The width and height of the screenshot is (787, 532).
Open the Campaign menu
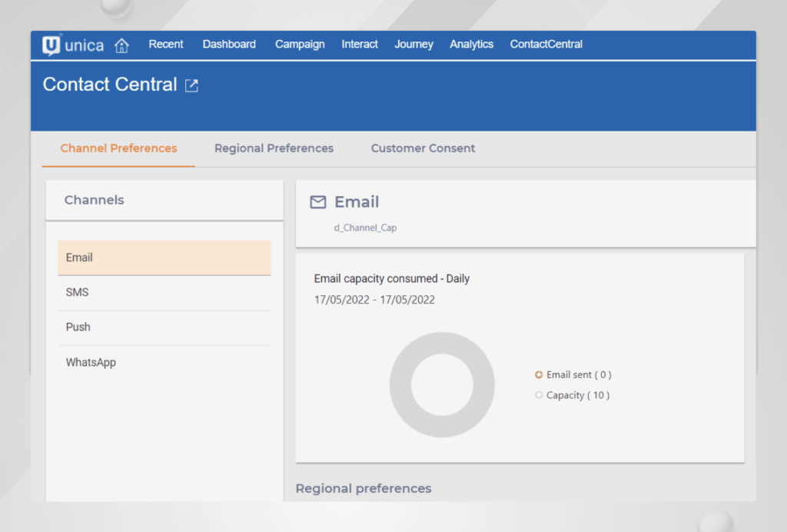click(300, 45)
